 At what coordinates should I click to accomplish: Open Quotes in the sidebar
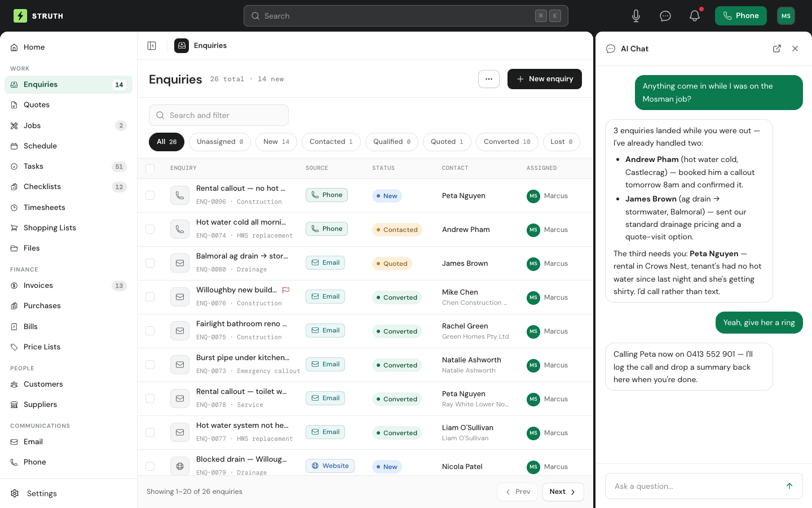point(68,105)
